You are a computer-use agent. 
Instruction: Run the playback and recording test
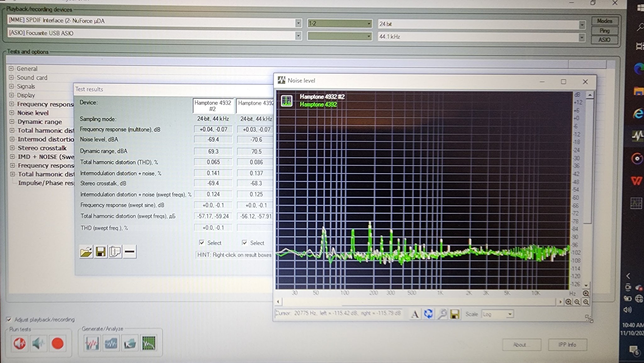point(19,343)
